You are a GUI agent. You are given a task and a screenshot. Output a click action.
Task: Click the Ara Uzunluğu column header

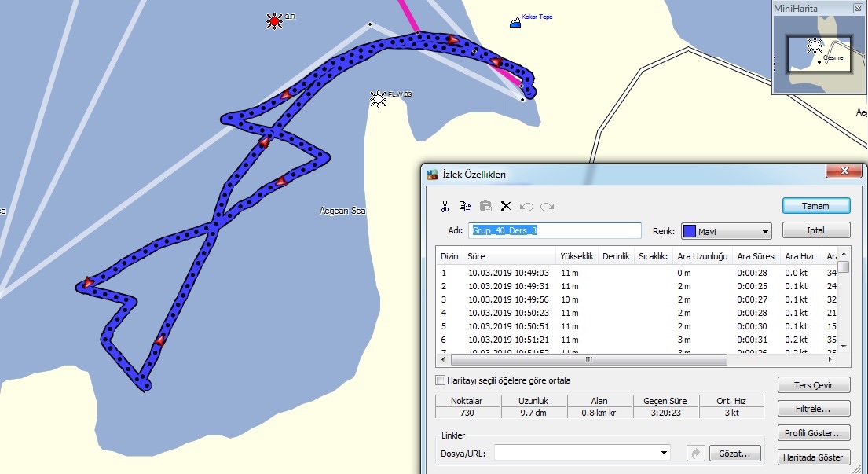coord(702,256)
